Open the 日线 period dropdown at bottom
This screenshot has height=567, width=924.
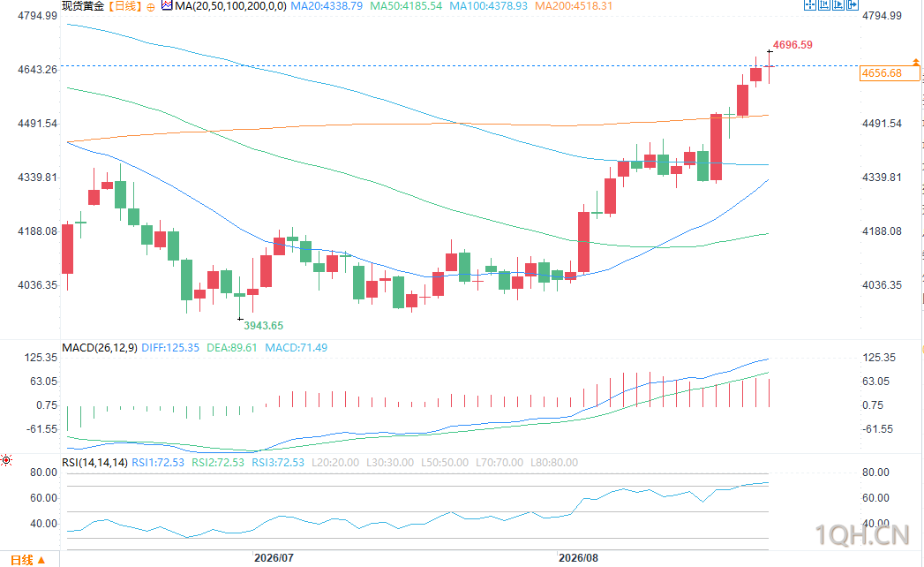(x=27, y=559)
